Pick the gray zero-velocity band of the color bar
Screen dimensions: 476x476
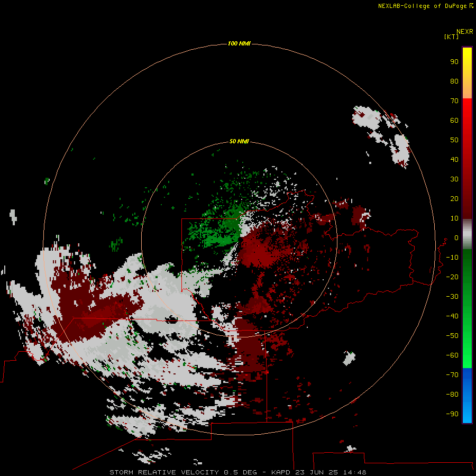(x=467, y=234)
